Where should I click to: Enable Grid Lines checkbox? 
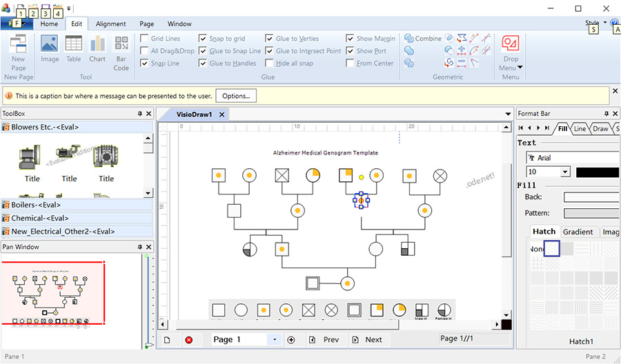pyautogui.click(x=145, y=39)
